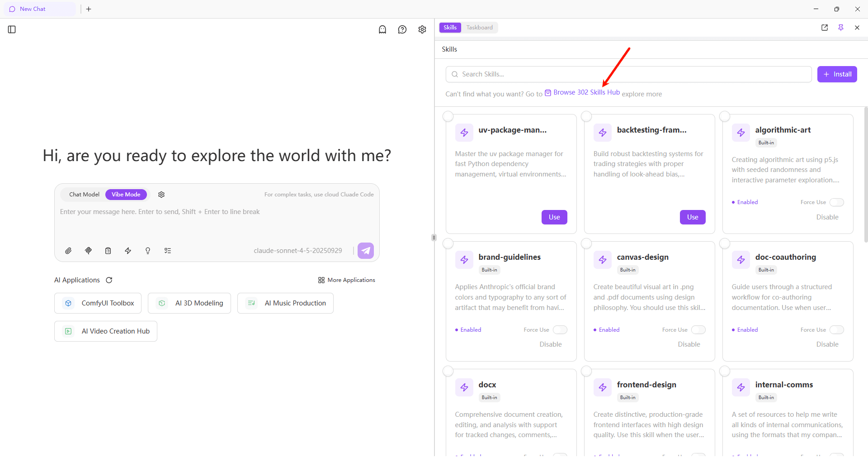Open mode settings gear next to Vibe Mode
Viewport: 868px width, 467px height.
coord(161,195)
